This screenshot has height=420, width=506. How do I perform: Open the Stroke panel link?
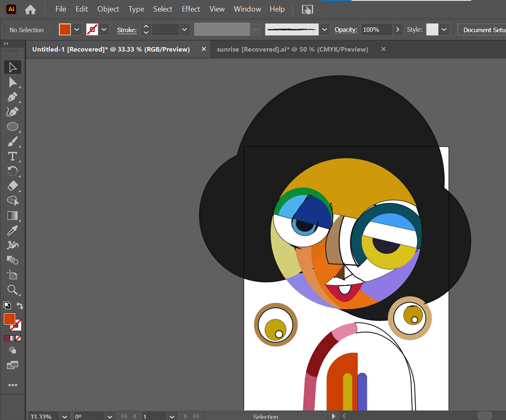tap(126, 30)
